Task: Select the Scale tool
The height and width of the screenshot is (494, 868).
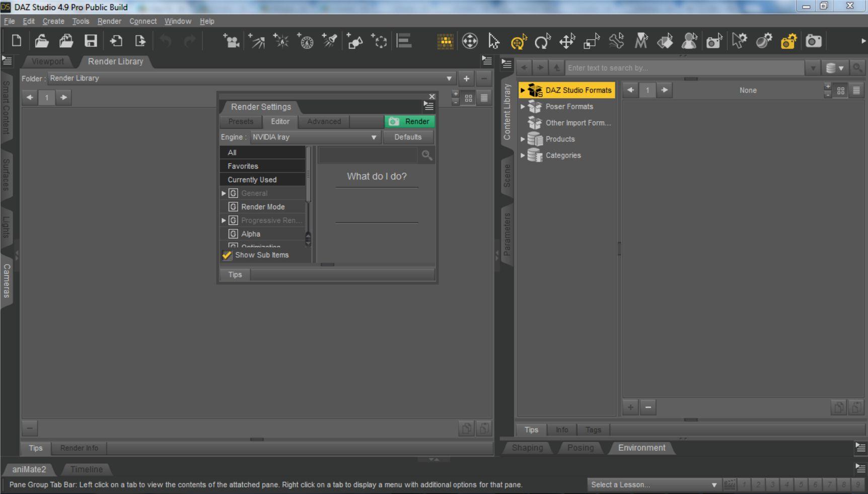Action: click(x=592, y=41)
